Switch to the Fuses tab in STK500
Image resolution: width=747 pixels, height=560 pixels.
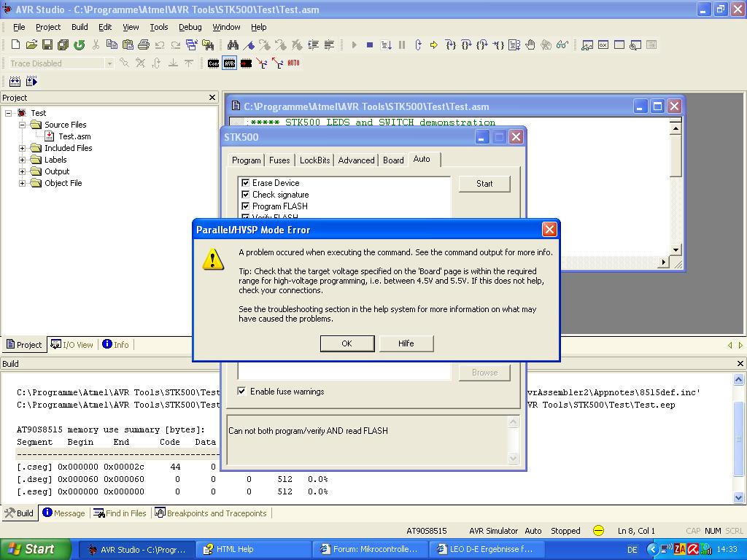click(x=279, y=160)
